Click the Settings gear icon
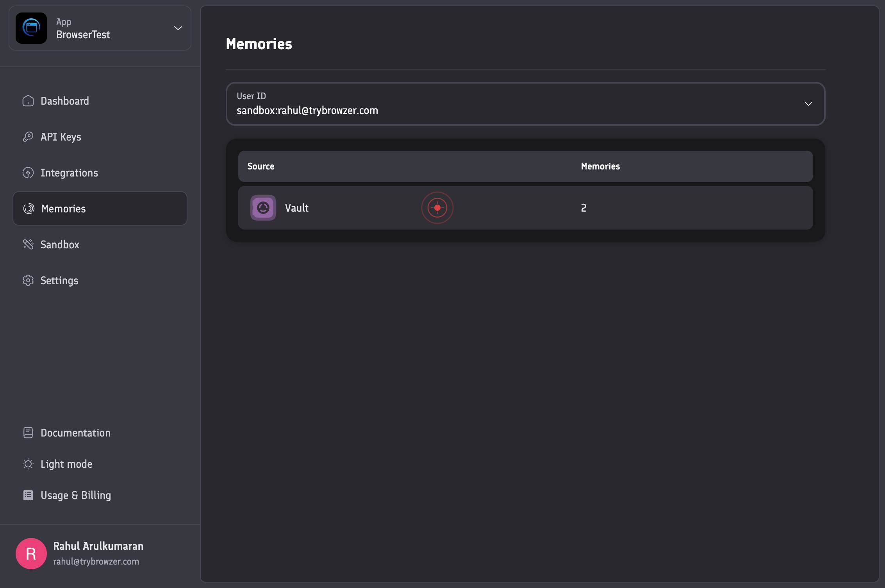This screenshot has width=885, height=588. tap(28, 280)
